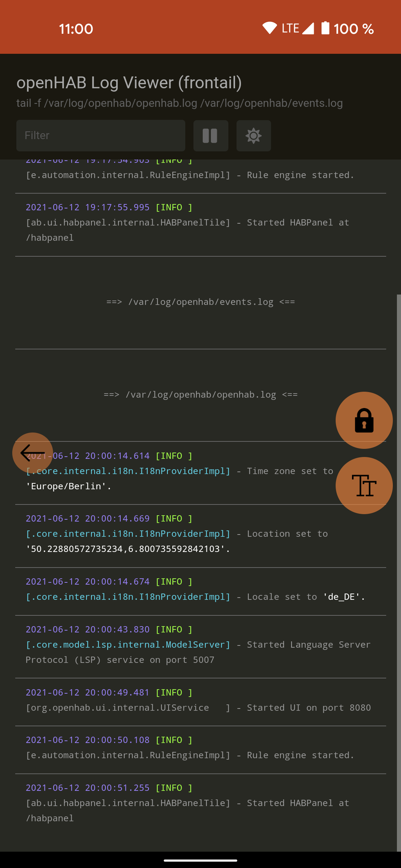Click into the Filter input field
Viewport: 401px width, 868px height.
coord(101,135)
